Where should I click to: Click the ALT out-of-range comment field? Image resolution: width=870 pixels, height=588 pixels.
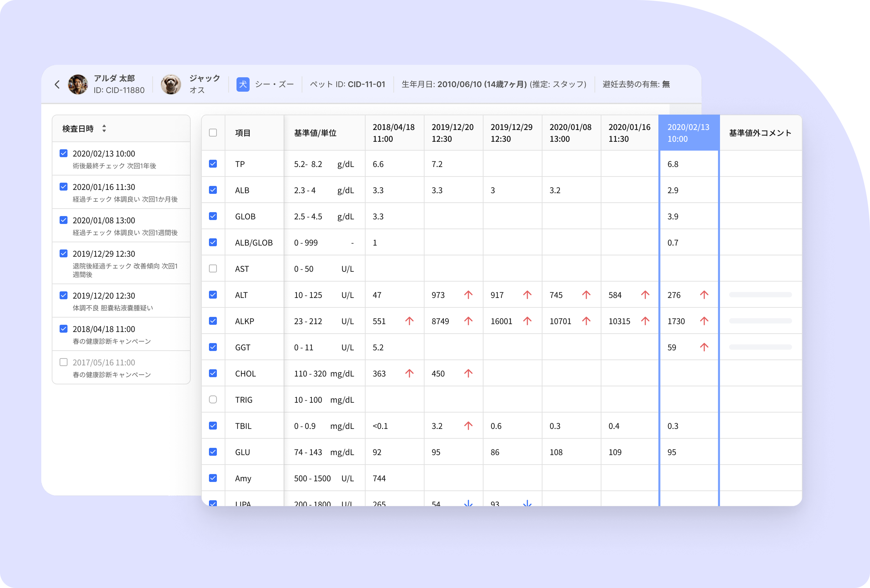(x=760, y=295)
